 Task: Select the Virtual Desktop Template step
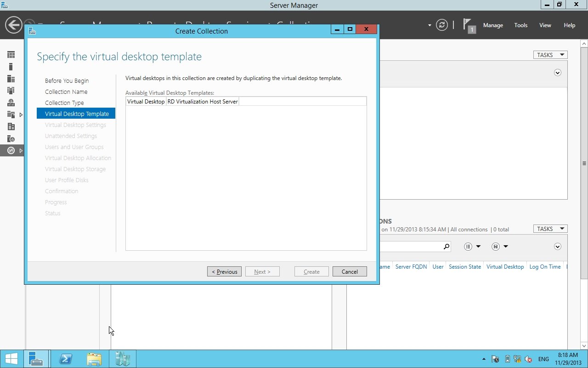pos(76,114)
